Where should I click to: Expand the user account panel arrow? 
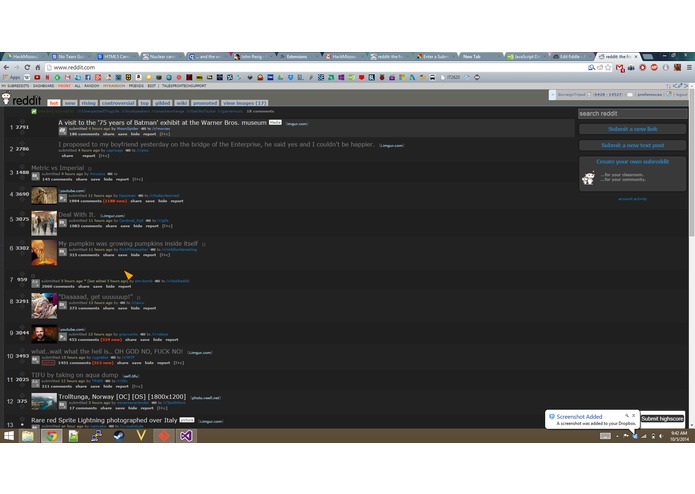click(x=552, y=95)
